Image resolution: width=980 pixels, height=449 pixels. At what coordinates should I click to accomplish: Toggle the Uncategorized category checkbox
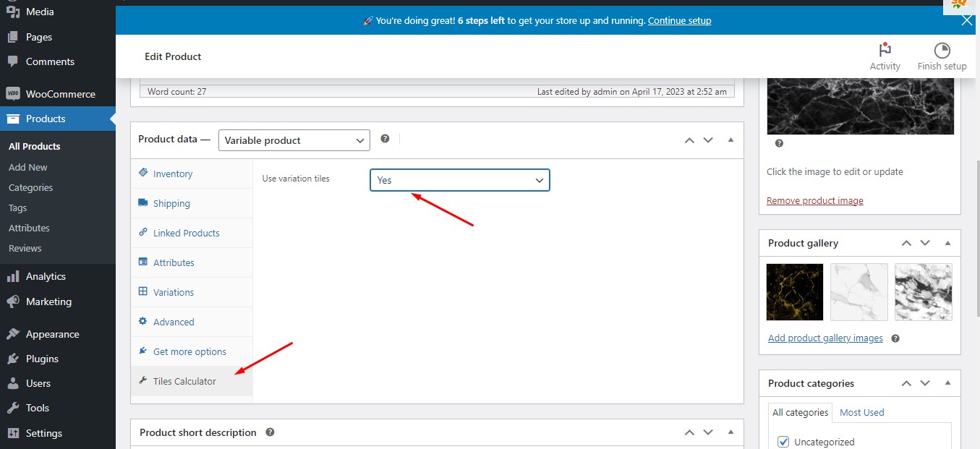[783, 442]
